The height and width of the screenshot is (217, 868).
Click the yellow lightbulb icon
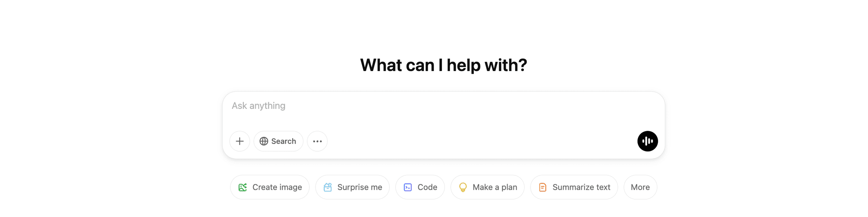[x=463, y=187]
